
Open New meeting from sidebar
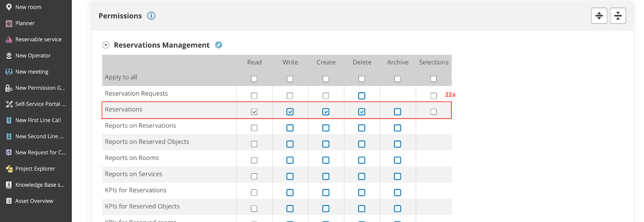pyautogui.click(x=32, y=72)
